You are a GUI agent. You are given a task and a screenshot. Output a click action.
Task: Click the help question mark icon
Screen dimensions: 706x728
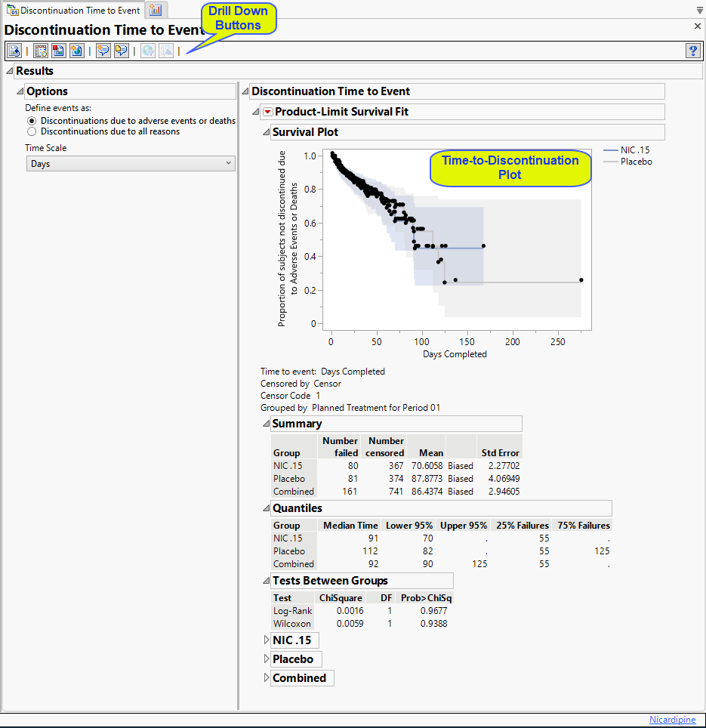pyautogui.click(x=693, y=51)
